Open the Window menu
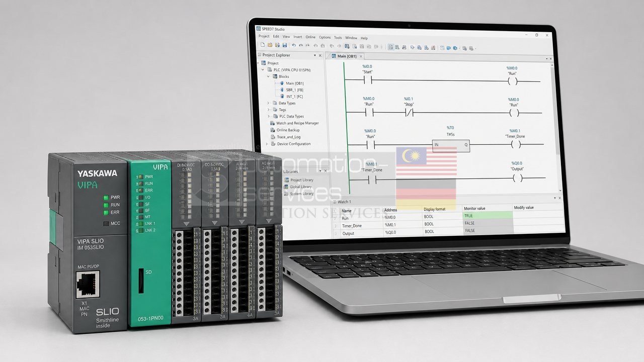644x362 pixels. click(x=351, y=38)
